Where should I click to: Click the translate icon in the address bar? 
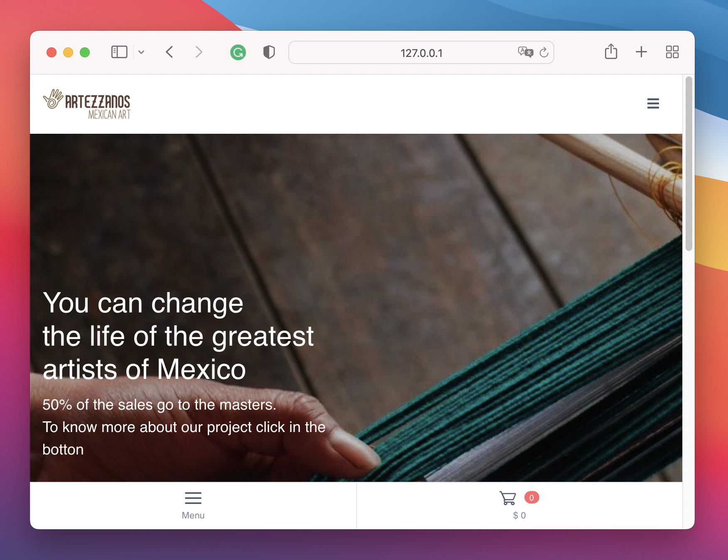pyautogui.click(x=524, y=52)
